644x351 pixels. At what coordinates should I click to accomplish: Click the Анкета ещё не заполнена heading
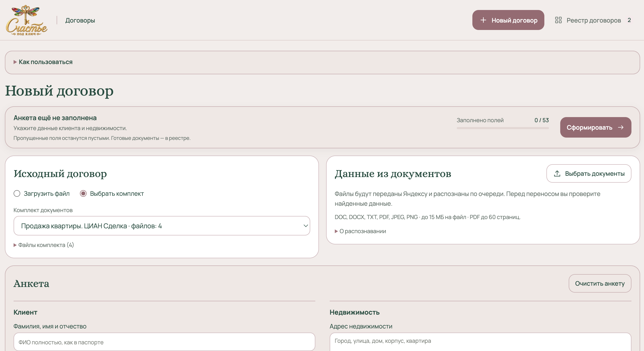click(55, 118)
